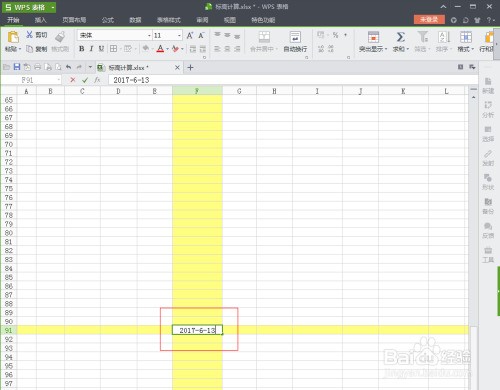Align text to bottom
The height and width of the screenshot is (390, 500).
pyautogui.click(x=237, y=36)
